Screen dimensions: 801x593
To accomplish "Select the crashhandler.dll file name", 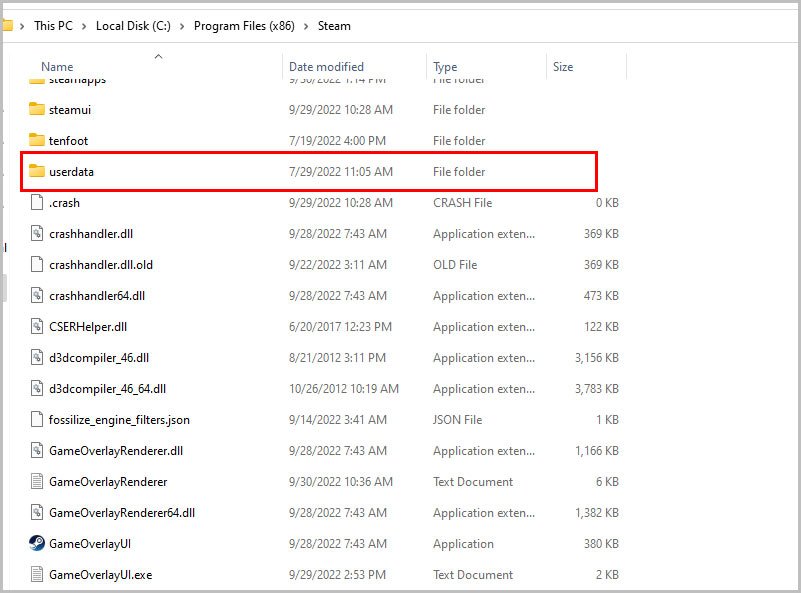I will click(91, 234).
